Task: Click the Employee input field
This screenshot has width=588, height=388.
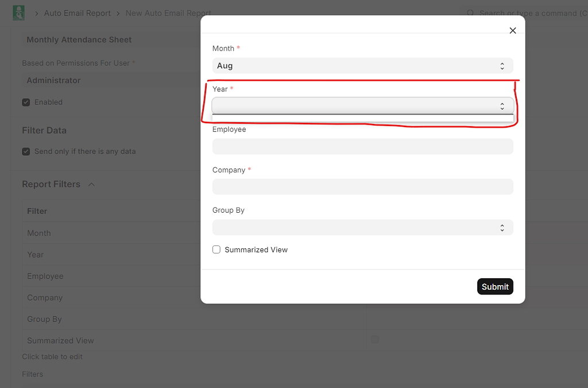Action: 363,147
